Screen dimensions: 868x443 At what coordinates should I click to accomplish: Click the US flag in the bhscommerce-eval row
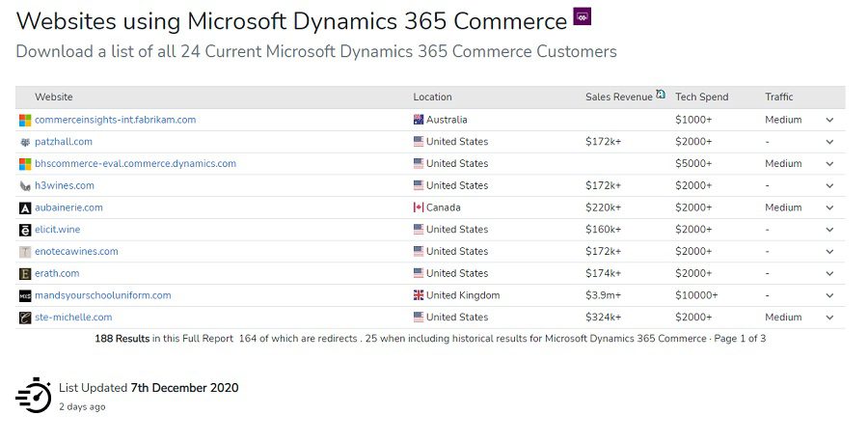pyautogui.click(x=419, y=163)
